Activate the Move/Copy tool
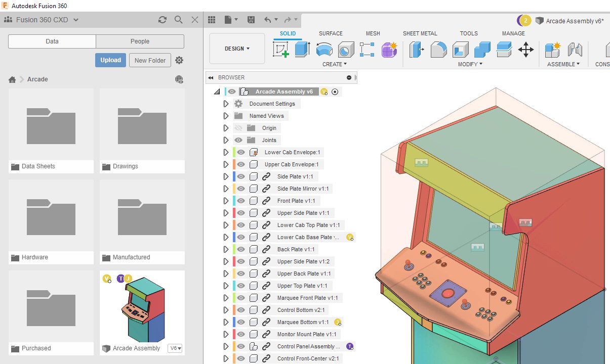 click(526, 50)
